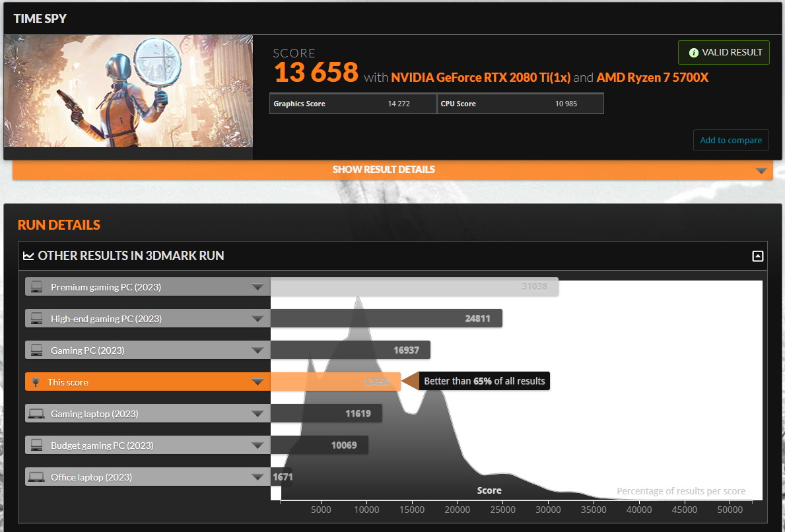785x532 pixels.
Task: Click the overall score 13 658
Action: click(316, 73)
